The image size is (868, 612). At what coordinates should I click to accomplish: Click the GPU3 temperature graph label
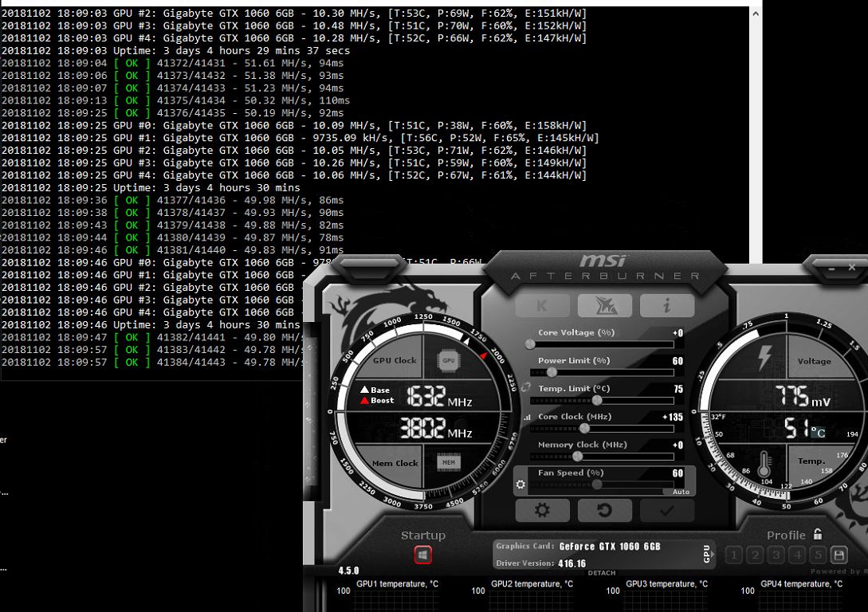click(x=666, y=584)
